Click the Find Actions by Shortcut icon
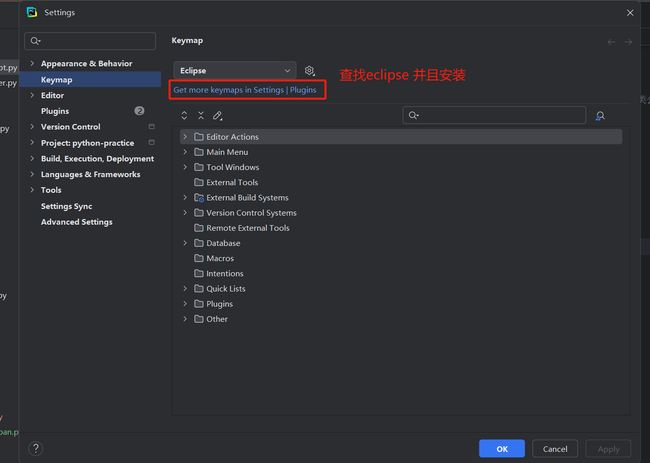The image size is (650, 463). pyautogui.click(x=600, y=116)
